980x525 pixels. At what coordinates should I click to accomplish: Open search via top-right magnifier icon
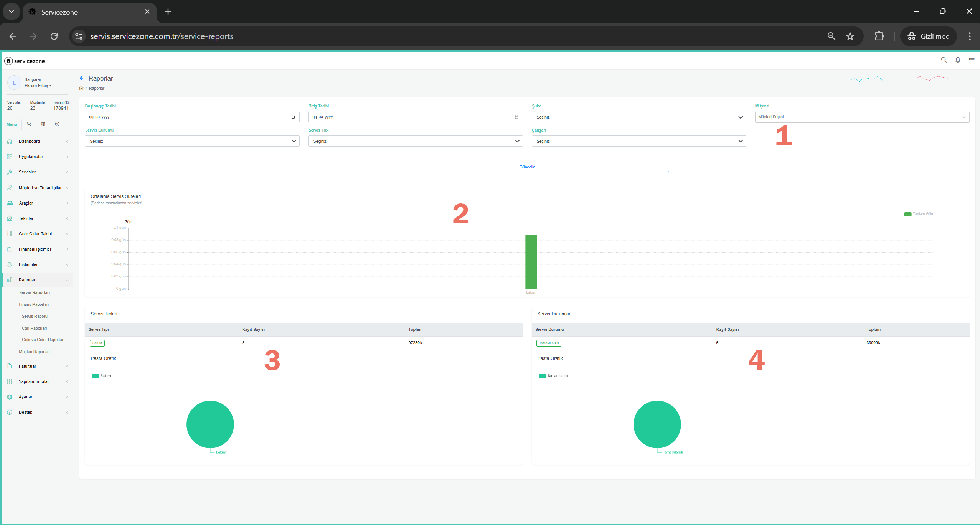point(944,60)
